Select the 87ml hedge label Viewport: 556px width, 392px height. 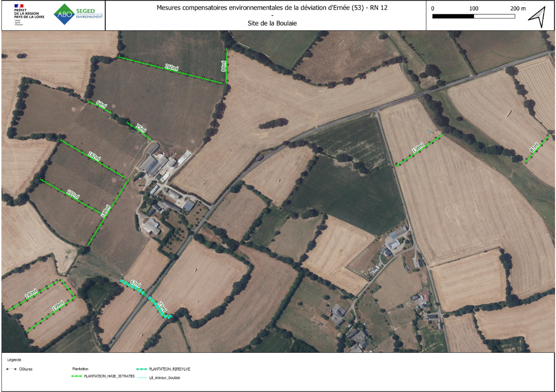click(x=535, y=149)
